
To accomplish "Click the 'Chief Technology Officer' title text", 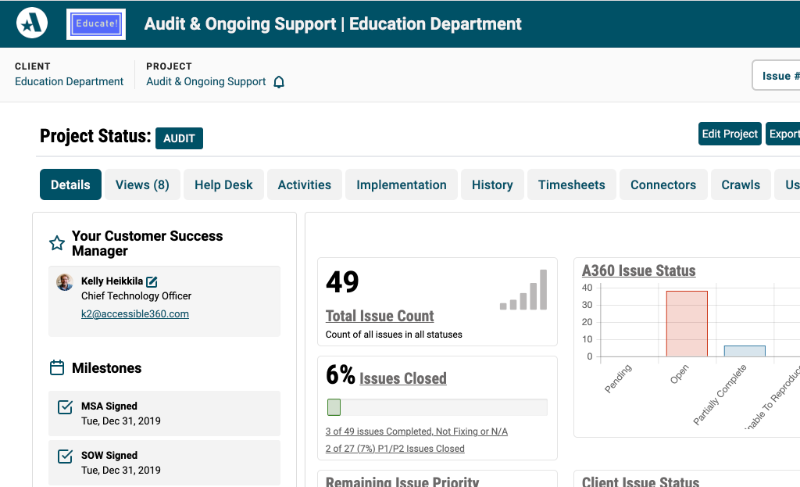I will click(x=136, y=296).
